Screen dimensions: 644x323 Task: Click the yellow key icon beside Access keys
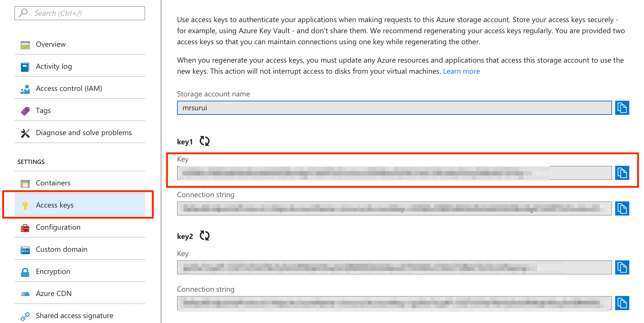click(25, 205)
